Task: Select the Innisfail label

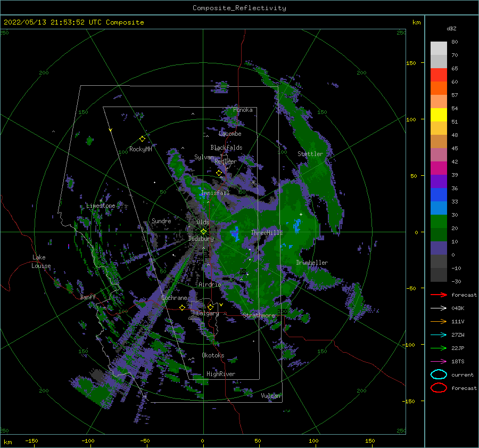Action: [x=215, y=193]
